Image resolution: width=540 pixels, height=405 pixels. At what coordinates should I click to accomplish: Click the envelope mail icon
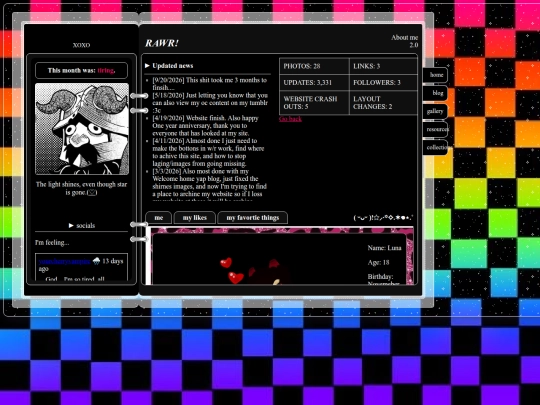(x=92, y=193)
